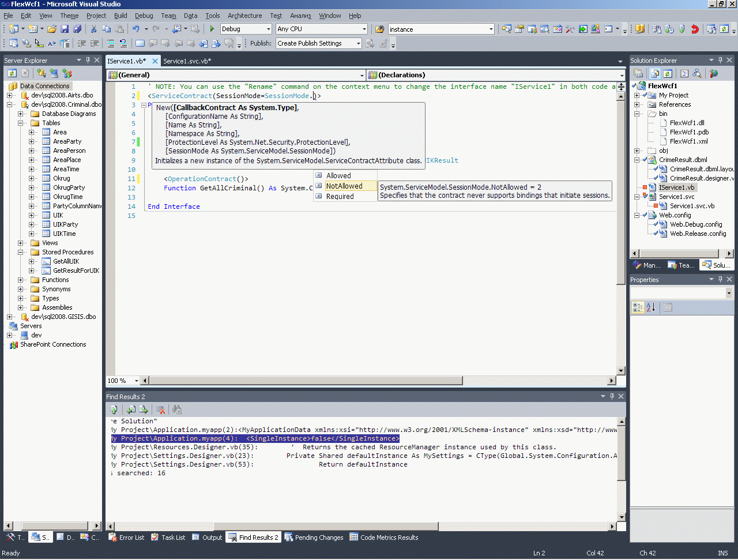The width and height of the screenshot is (738, 560).
Task: Clear all Find Results with red X icon
Action: pyautogui.click(x=160, y=409)
